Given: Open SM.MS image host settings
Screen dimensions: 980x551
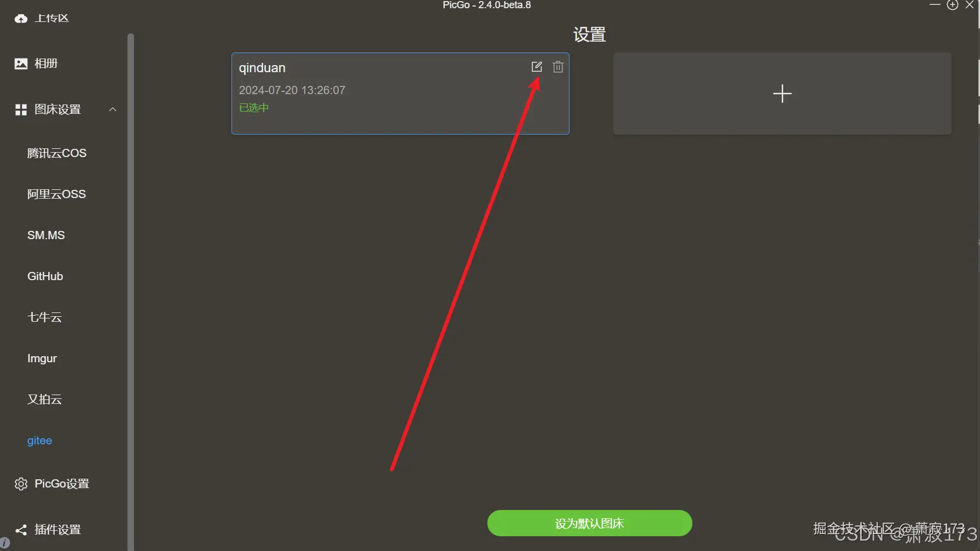Looking at the screenshot, I should [x=46, y=235].
